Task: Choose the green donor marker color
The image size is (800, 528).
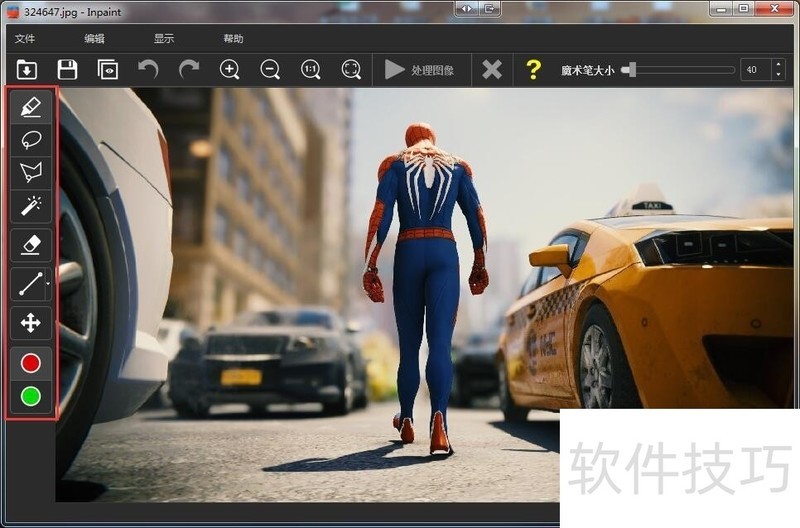Action: pyautogui.click(x=31, y=396)
